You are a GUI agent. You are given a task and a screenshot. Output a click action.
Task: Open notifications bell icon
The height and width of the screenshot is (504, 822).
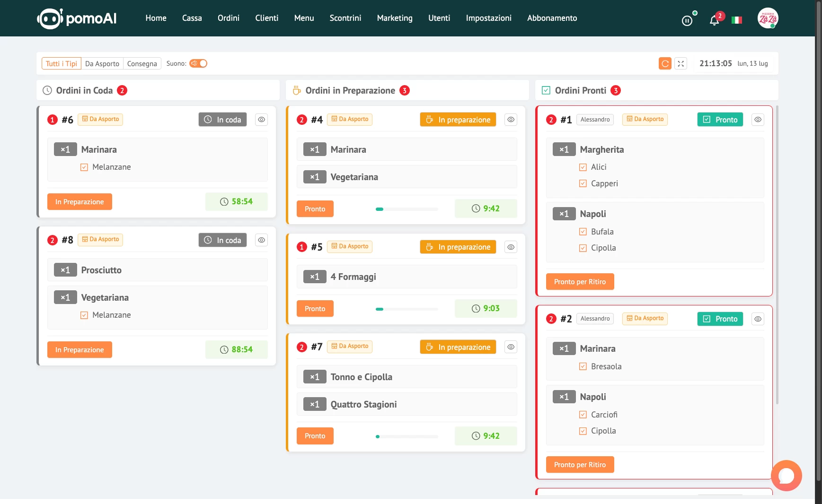click(x=714, y=20)
